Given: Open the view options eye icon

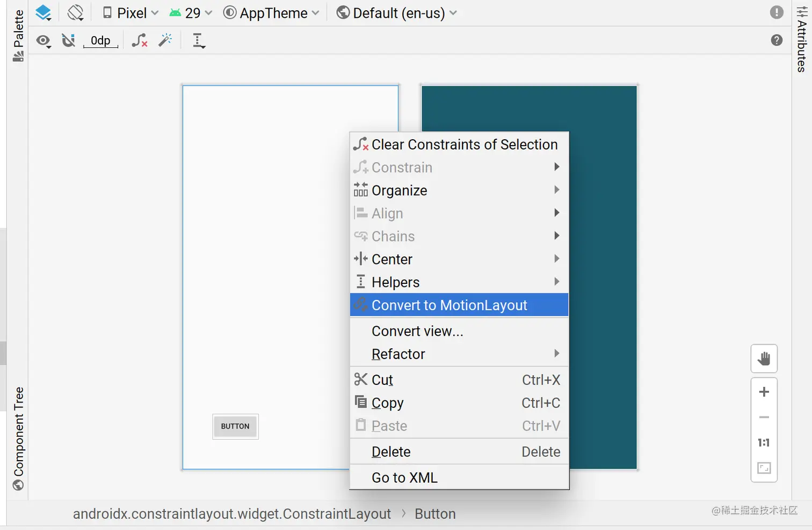Looking at the screenshot, I should [44, 40].
